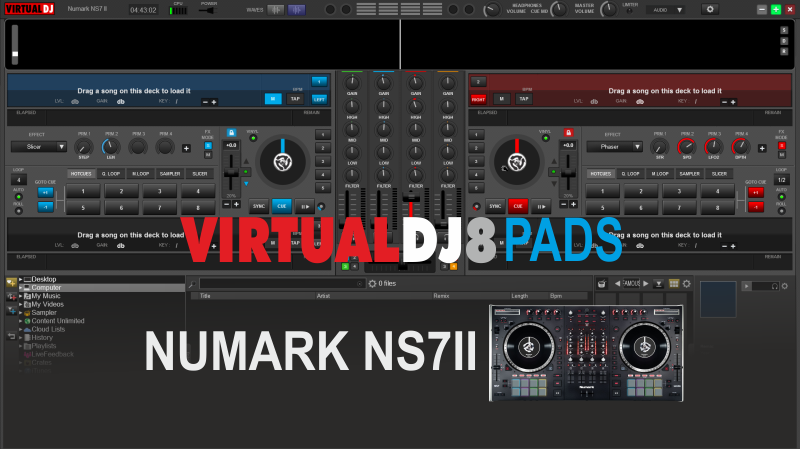The height and width of the screenshot is (449, 800).
Task: Expand the My Music tree node
Action: pos(20,296)
